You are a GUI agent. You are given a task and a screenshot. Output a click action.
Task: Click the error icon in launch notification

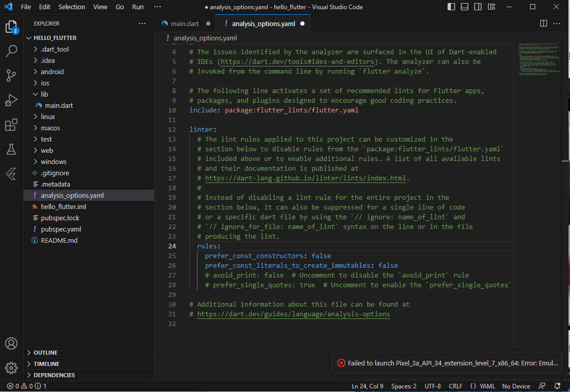[341, 363]
